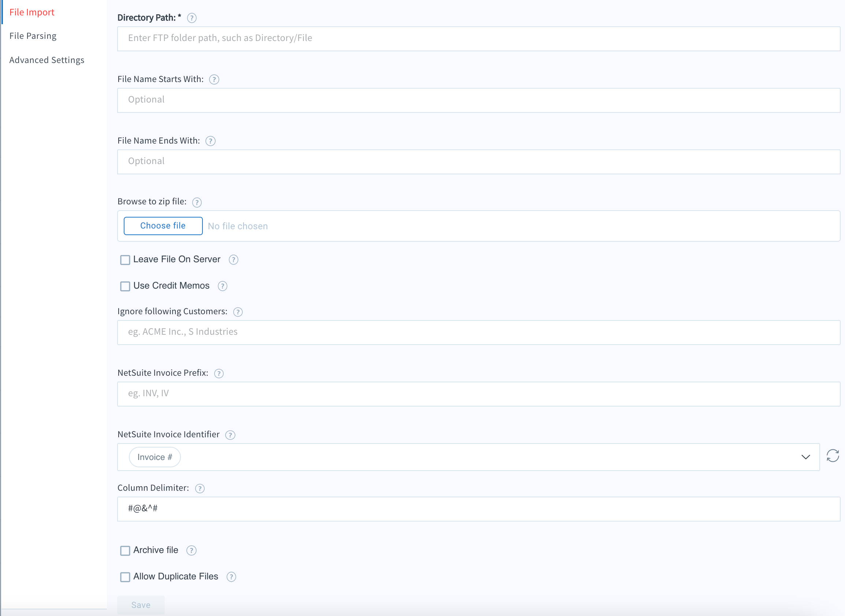The width and height of the screenshot is (845, 616).
Task: Tick the Archive file checkbox
Action: [x=125, y=551]
